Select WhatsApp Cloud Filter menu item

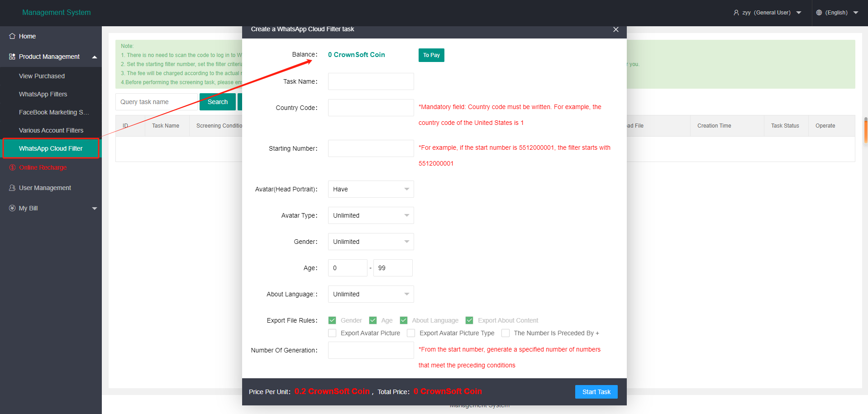[51, 148]
